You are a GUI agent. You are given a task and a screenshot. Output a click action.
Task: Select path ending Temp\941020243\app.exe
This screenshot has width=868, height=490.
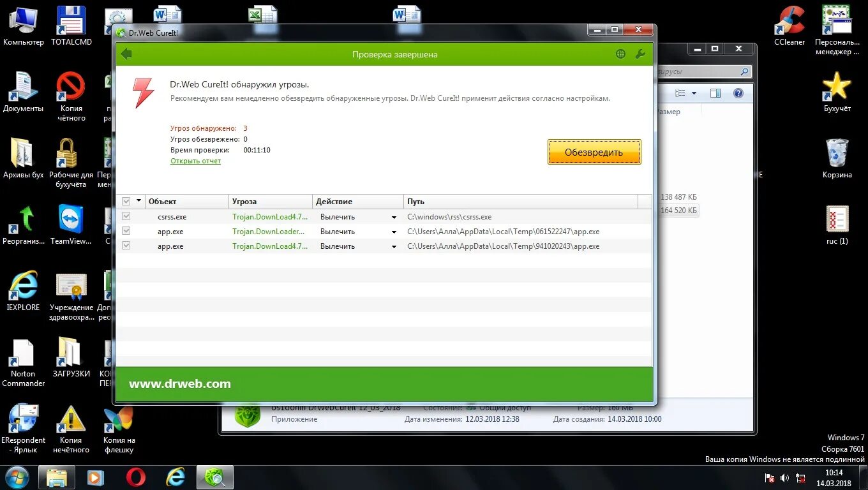[504, 246]
